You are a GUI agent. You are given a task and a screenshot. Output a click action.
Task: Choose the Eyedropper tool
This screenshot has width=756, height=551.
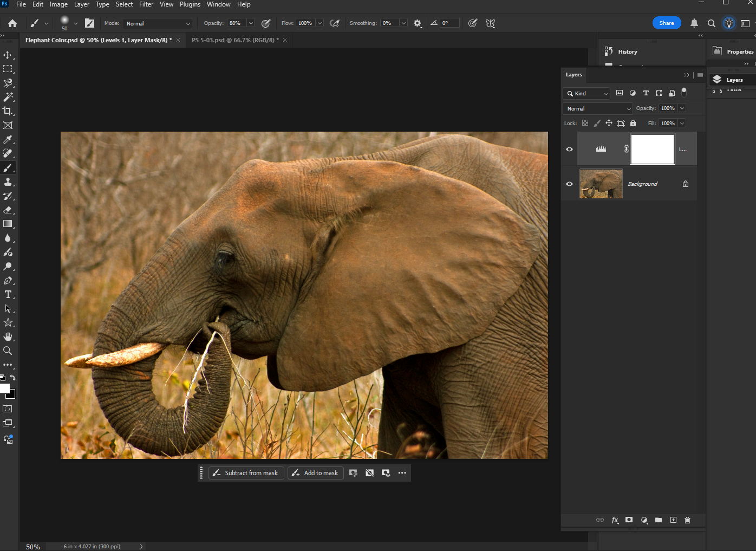[8, 140]
